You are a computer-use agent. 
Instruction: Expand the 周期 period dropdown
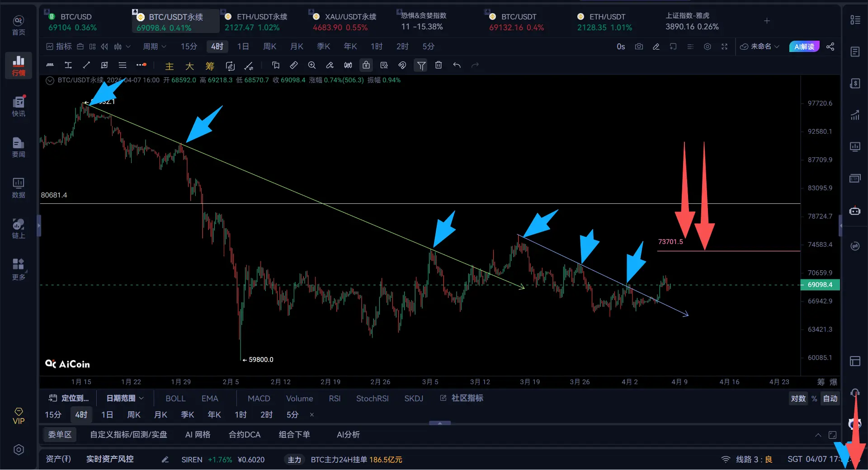pyautogui.click(x=155, y=47)
